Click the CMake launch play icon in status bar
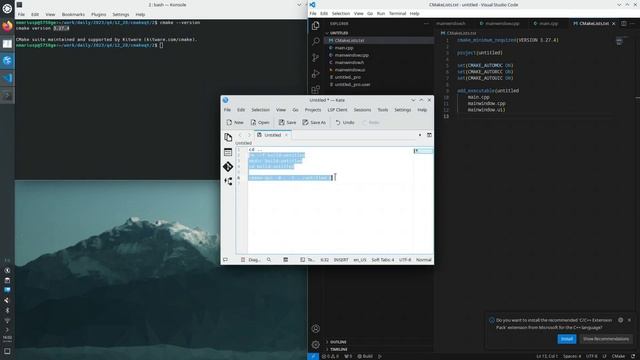The width and height of the screenshot is (640, 360). (380, 356)
